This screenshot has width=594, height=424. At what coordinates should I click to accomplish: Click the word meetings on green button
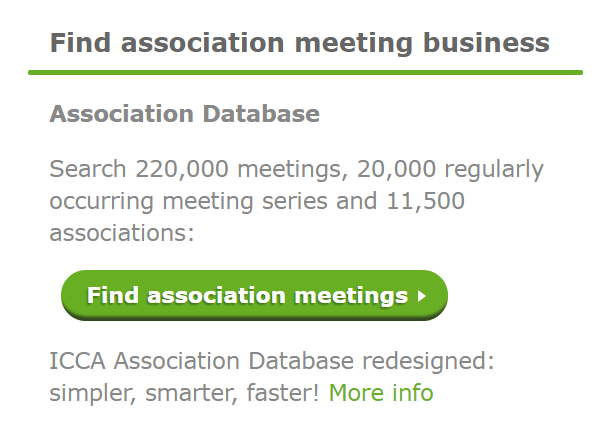(x=351, y=296)
